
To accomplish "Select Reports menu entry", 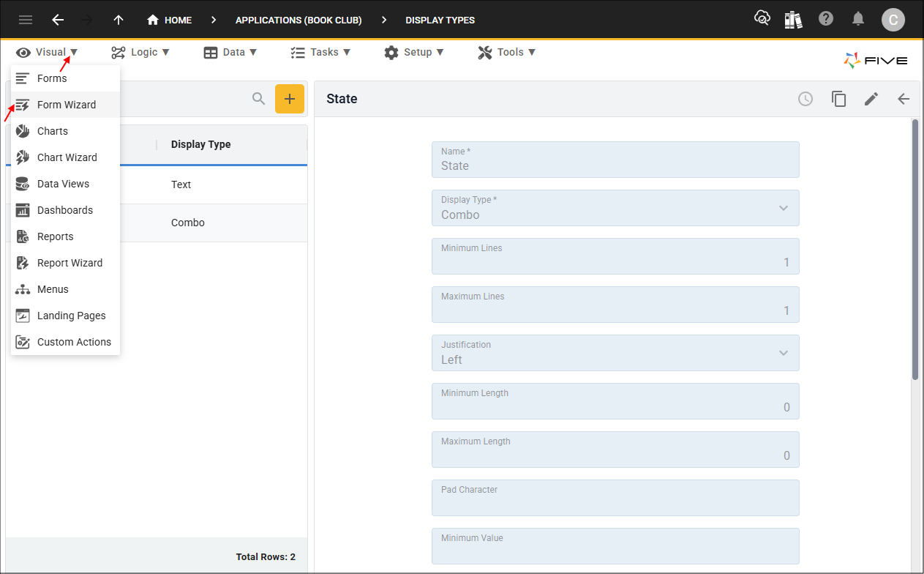I will pos(65,236).
